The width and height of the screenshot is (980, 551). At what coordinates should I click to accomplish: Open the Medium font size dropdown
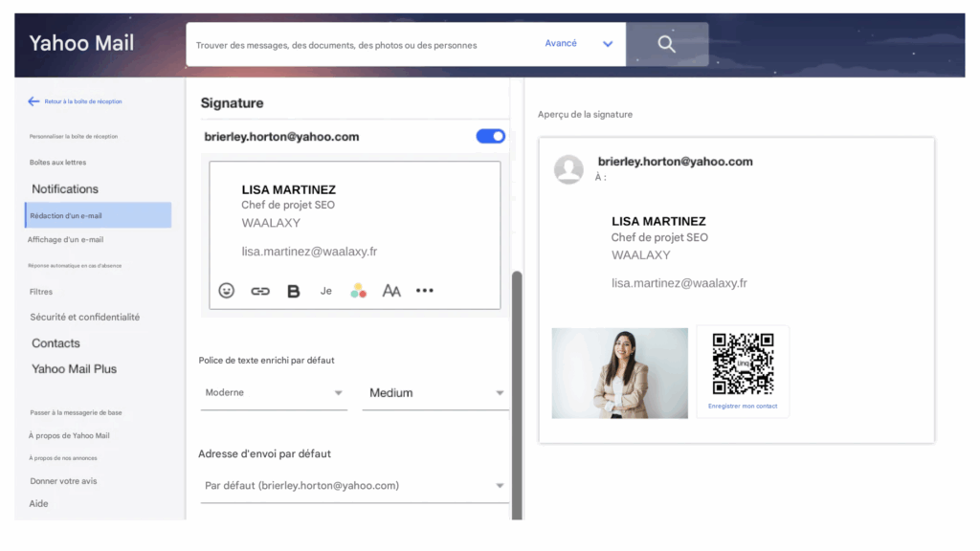click(435, 393)
